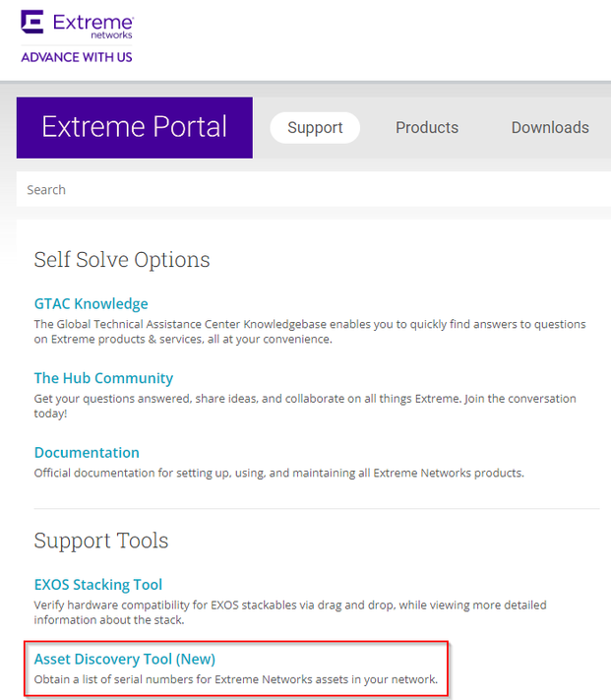This screenshot has height=700, width=611.
Task: Click the EXOS stackables compatibility description
Action: point(290,611)
